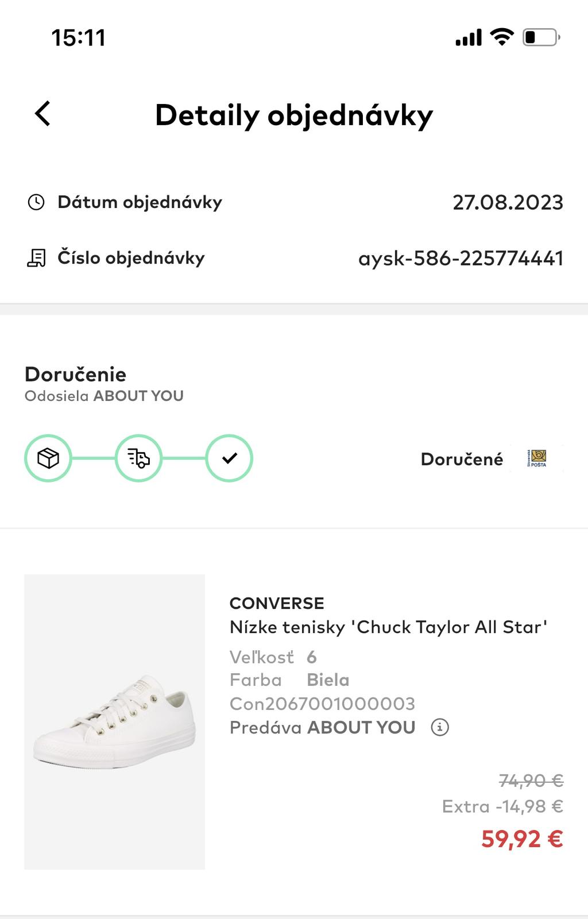Tap the Wi-Fi icon in status bar
The height and width of the screenshot is (919, 588).
(x=501, y=37)
